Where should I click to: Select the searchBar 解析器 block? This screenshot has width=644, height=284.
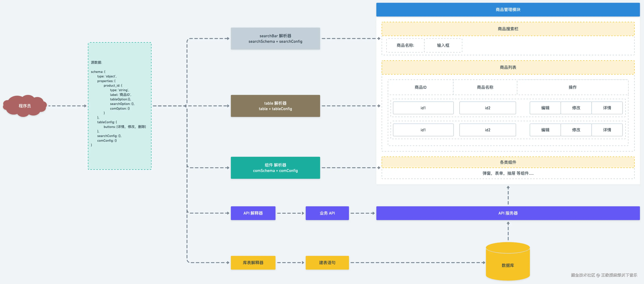(x=275, y=39)
